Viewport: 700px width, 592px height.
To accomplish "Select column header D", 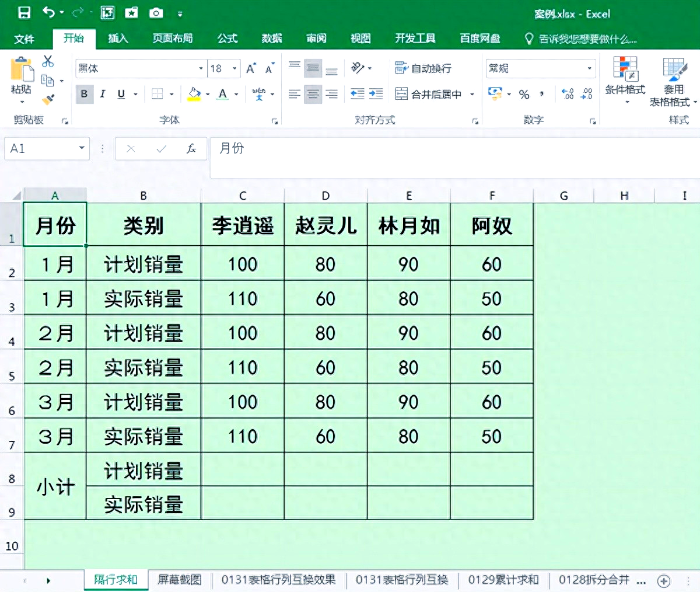I will click(x=325, y=196).
